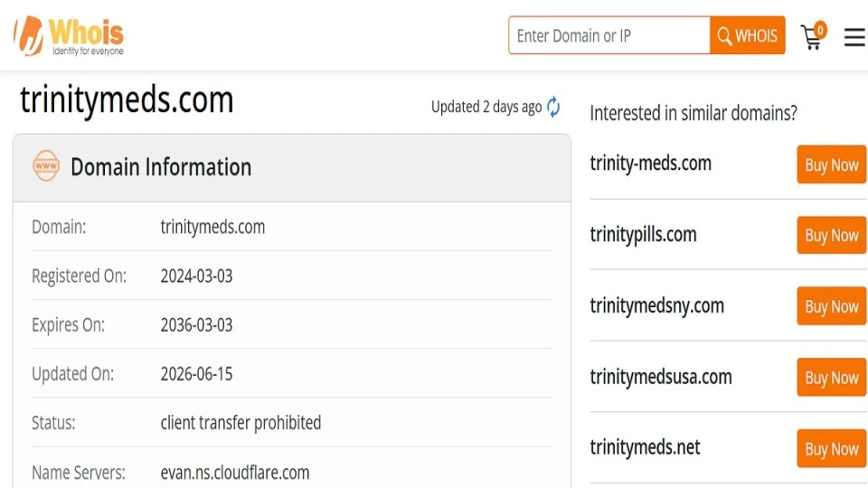Buy Now for trinity-meds.com
Viewport: 868px width, 488px height.
832,164
